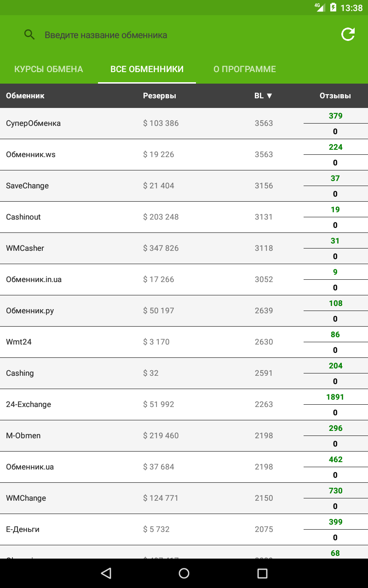This screenshot has width=368, height=588.
Task: Focus the exchanger name search field
Action: click(184, 35)
